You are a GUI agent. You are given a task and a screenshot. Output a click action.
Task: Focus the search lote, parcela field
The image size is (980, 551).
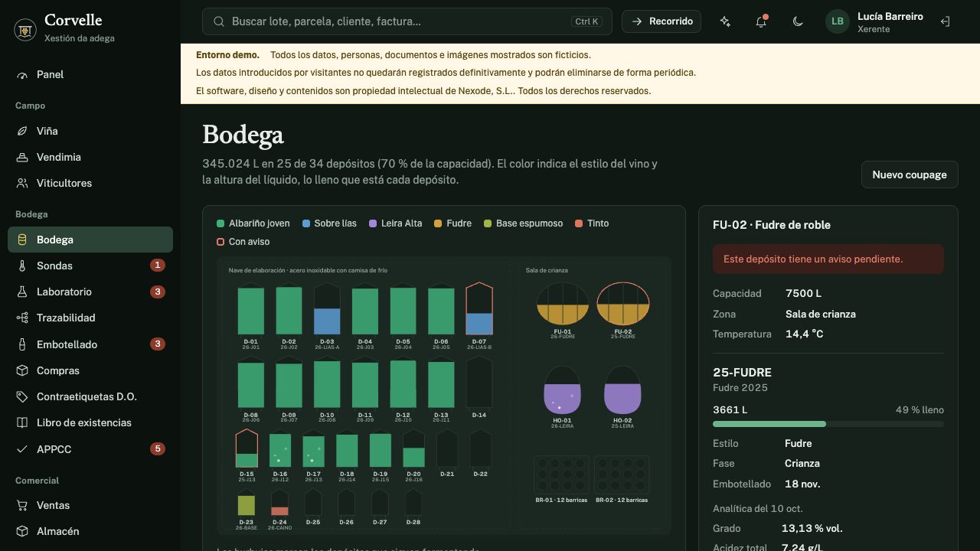coord(407,21)
